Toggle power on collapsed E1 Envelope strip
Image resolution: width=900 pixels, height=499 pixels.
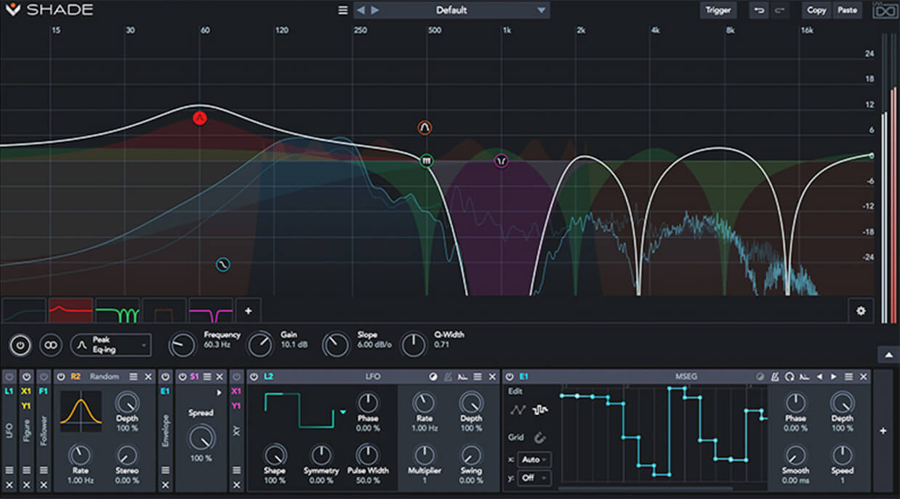(165, 377)
